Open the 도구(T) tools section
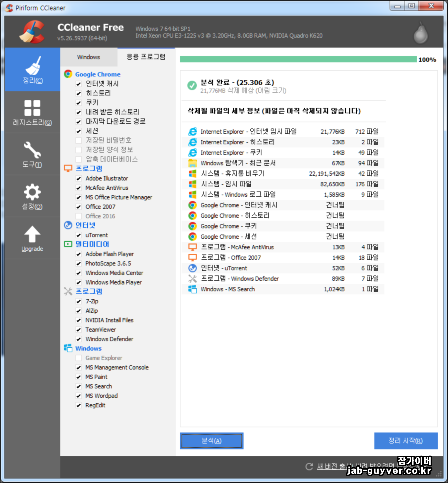 click(33, 154)
